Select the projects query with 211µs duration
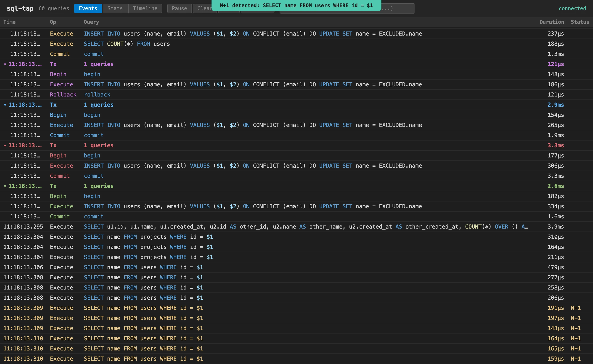 click(296, 257)
